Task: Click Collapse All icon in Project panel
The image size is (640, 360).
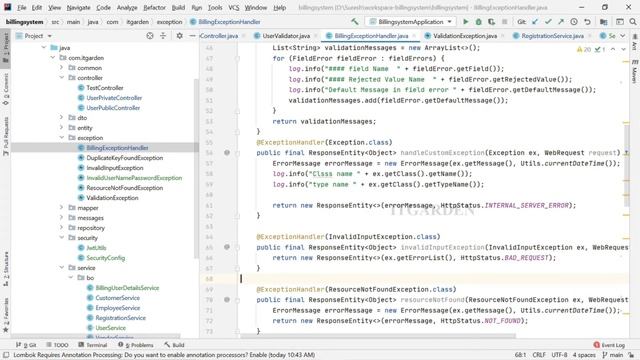Action: click(x=163, y=36)
